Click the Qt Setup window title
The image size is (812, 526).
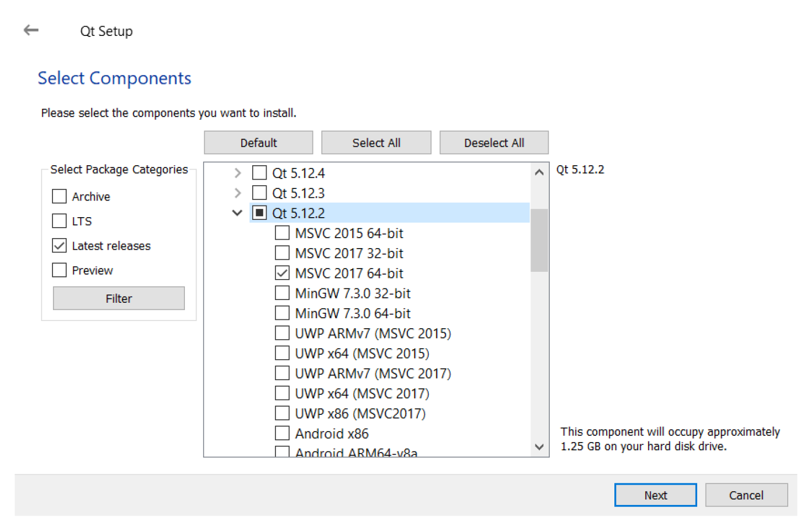[x=107, y=31]
